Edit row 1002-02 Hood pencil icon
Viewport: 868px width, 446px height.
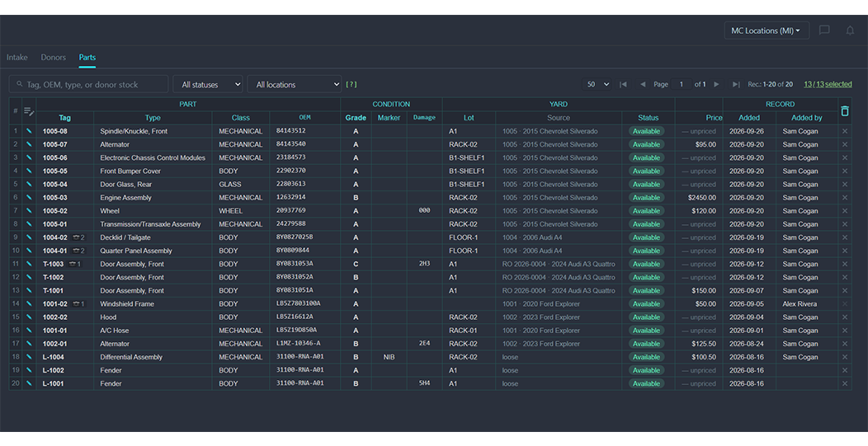tap(29, 317)
